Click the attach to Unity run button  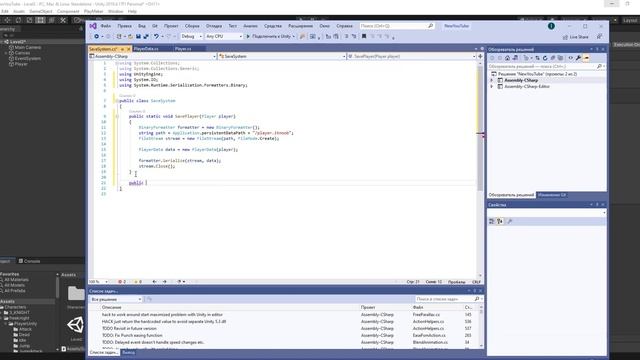click(x=270, y=36)
